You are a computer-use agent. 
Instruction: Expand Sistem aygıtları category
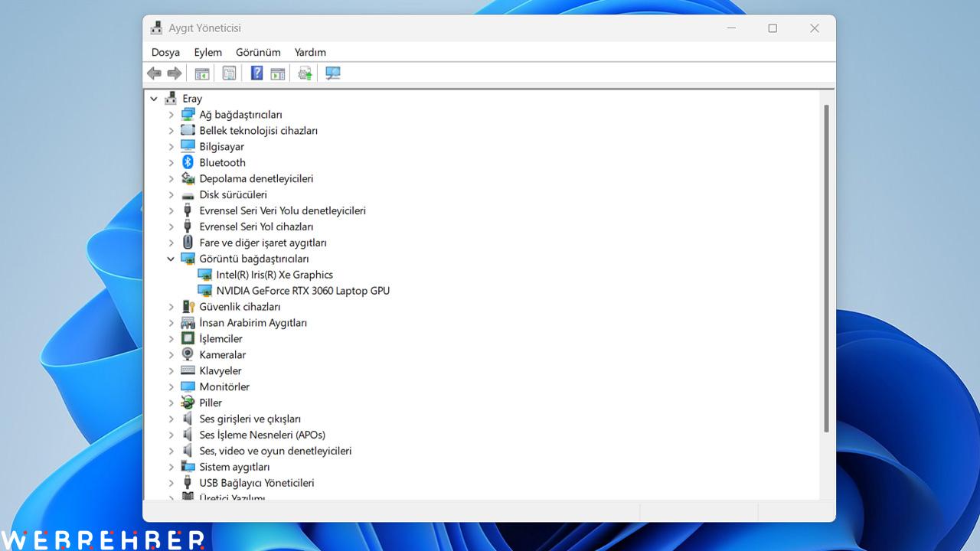tap(171, 467)
